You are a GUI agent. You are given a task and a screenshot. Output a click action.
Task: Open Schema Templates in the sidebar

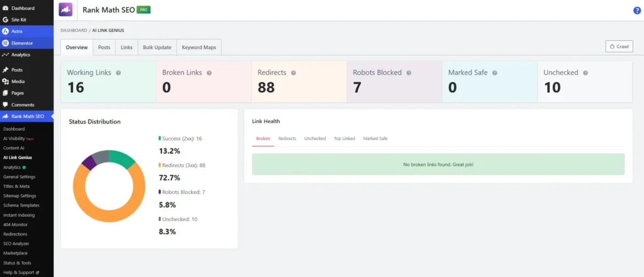(21, 205)
